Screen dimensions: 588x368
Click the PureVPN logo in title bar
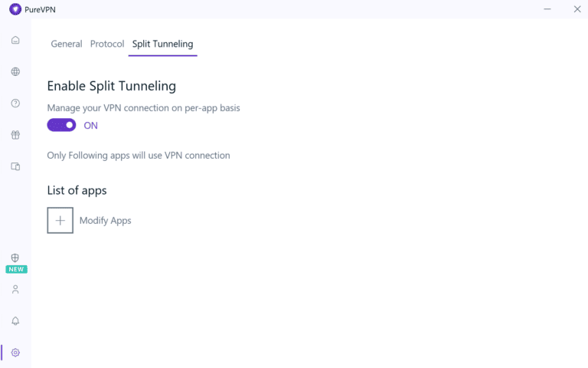coord(15,9)
